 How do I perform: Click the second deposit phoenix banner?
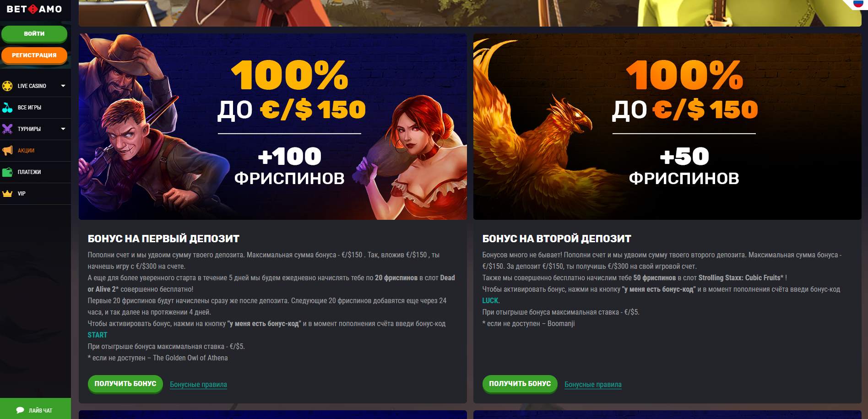click(x=667, y=126)
